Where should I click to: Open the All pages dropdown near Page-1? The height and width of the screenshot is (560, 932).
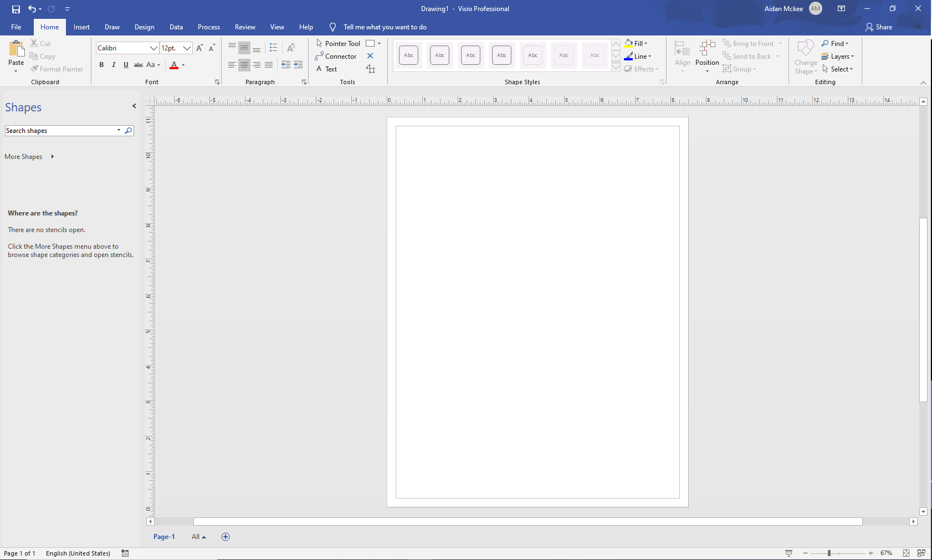(198, 536)
